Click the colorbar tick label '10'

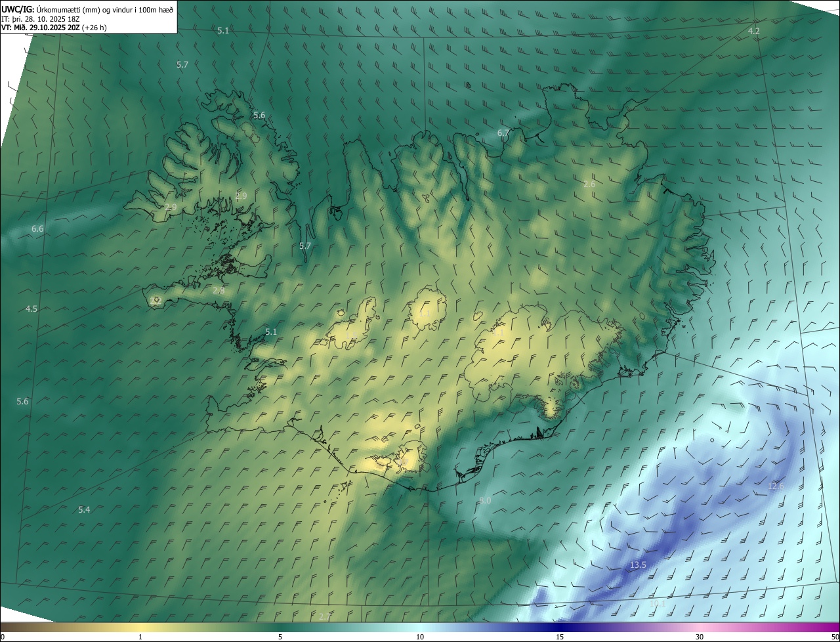[420, 637]
